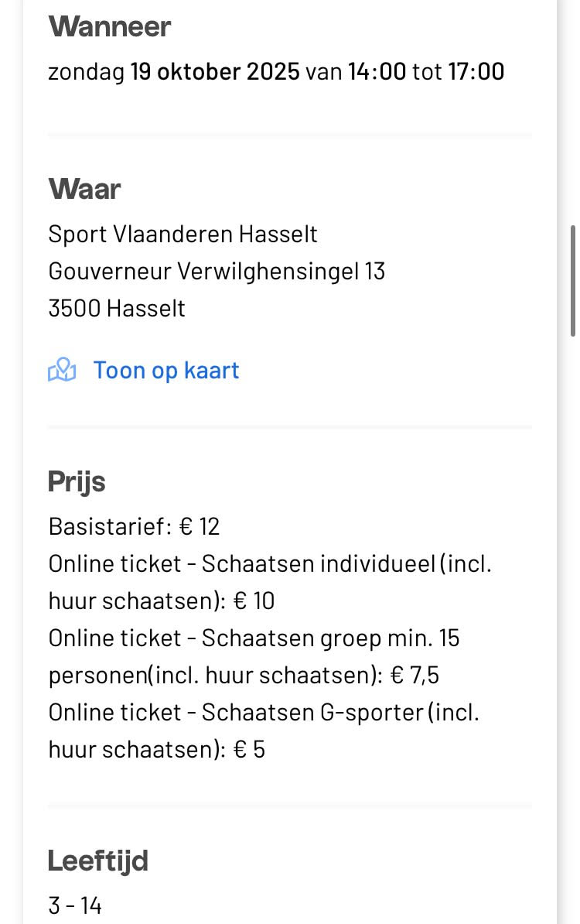The height and width of the screenshot is (924, 580).
Task: Click the end time 17:00
Action: coord(476,72)
